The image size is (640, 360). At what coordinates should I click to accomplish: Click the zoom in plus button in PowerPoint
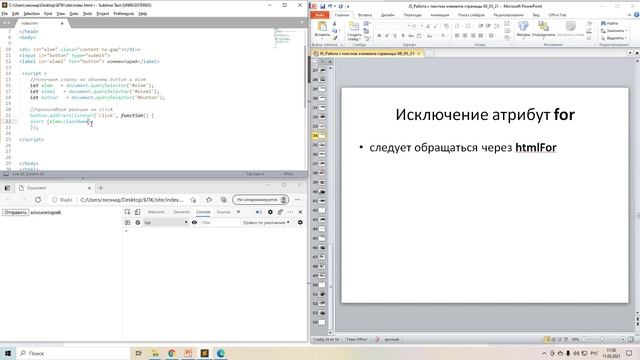tap(623, 339)
